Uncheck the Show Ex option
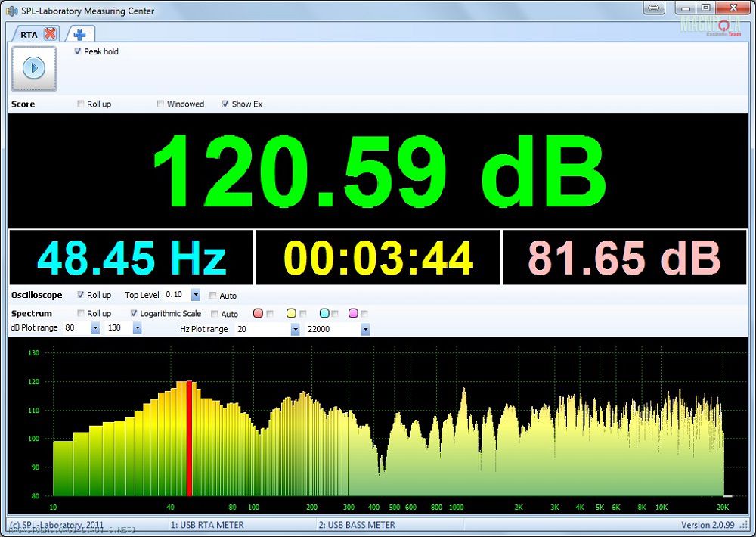This screenshot has height=537, width=756. [x=225, y=104]
